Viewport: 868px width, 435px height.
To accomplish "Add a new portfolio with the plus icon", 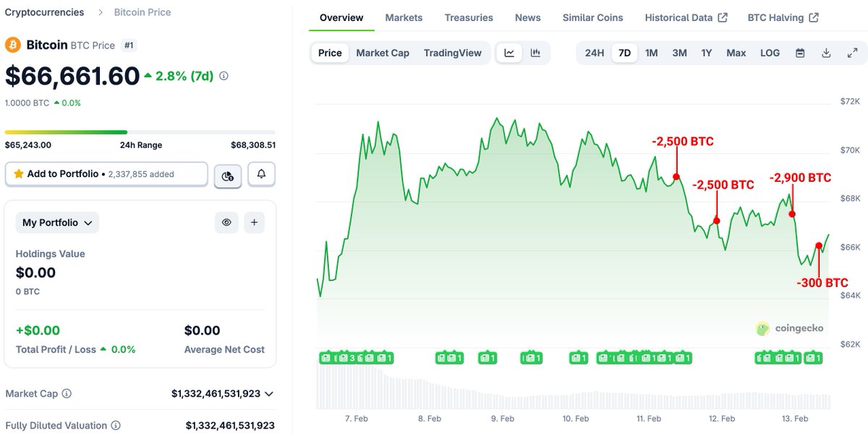I will click(254, 223).
